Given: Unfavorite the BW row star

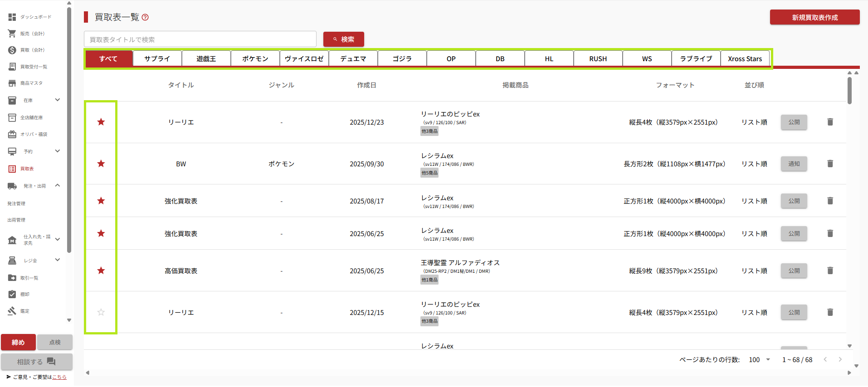Looking at the screenshot, I should point(101,164).
